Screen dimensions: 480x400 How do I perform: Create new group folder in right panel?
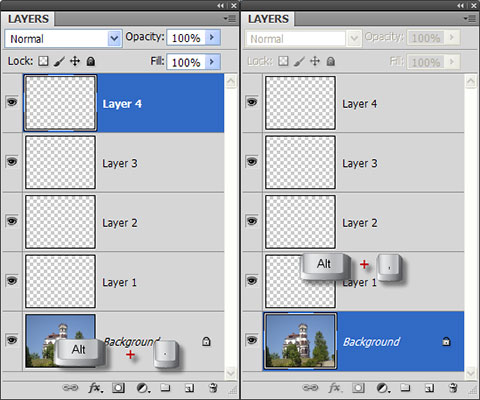[405, 388]
